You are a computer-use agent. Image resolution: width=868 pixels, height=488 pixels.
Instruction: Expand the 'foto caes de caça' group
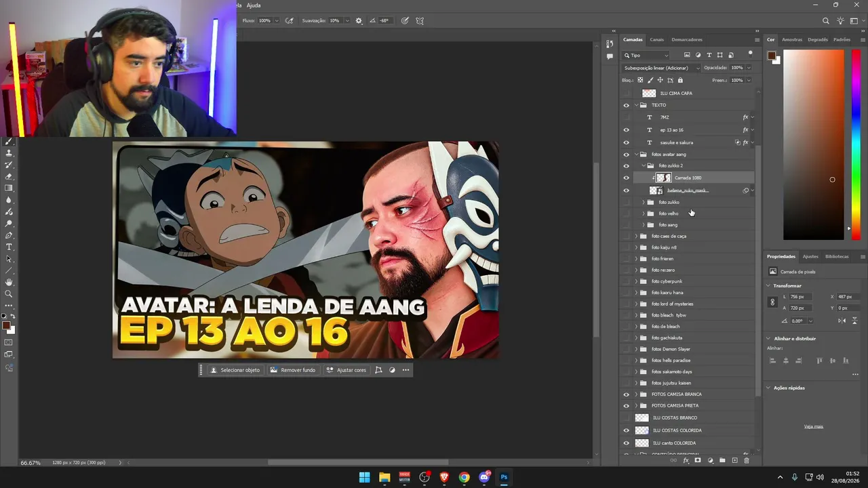tap(636, 236)
